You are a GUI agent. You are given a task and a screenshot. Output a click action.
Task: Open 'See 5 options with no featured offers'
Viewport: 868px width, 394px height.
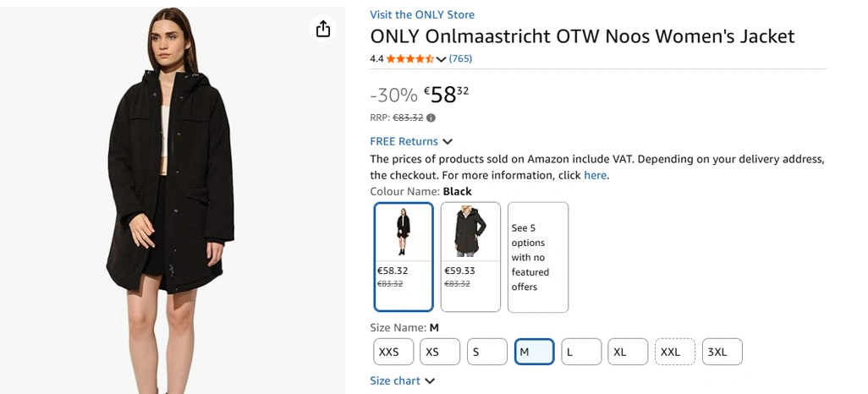538,257
